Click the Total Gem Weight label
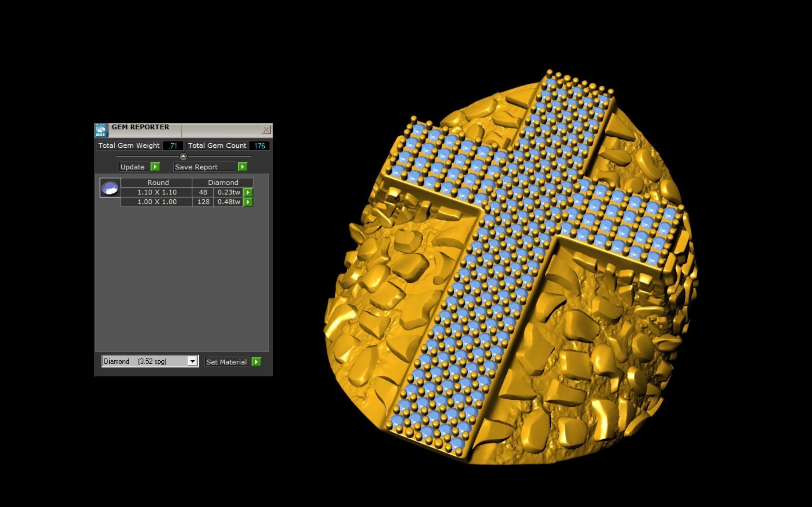Viewport: 812px width, 507px height. pyautogui.click(x=129, y=146)
